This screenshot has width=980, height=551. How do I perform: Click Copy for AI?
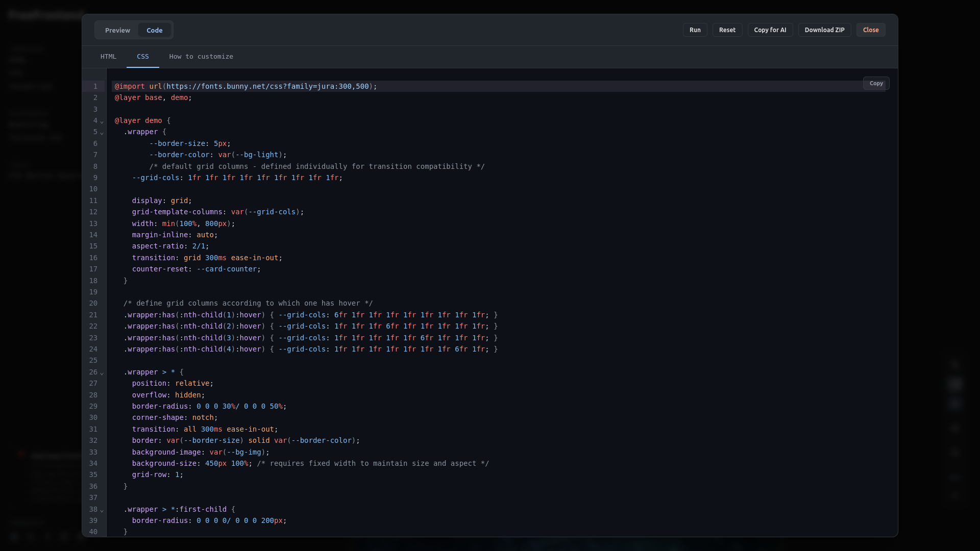tap(770, 30)
